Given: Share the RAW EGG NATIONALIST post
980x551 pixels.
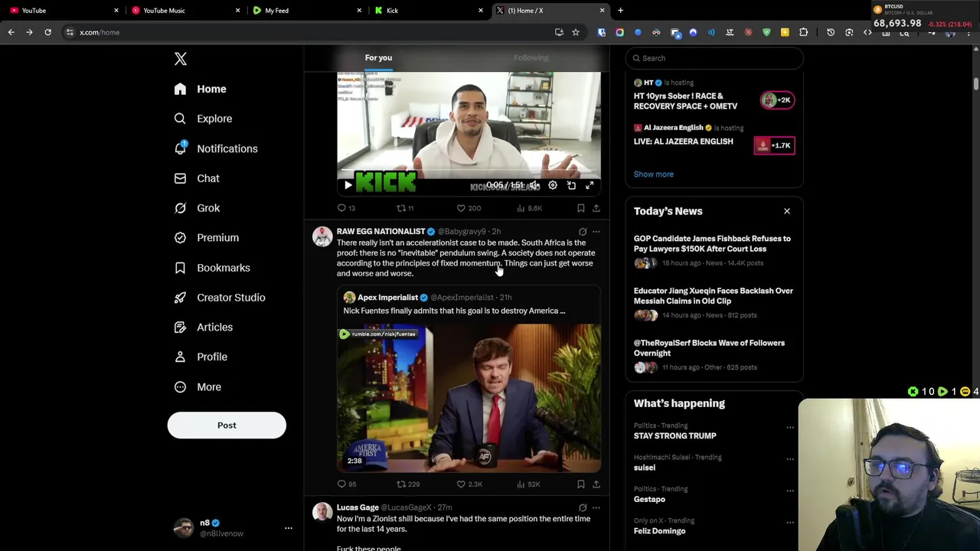Looking at the screenshot, I should click(596, 484).
